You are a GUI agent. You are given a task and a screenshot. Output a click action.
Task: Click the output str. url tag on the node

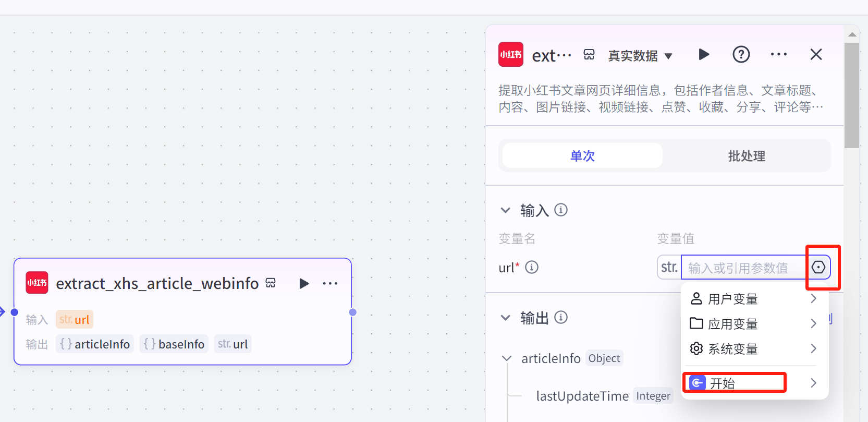tap(233, 344)
